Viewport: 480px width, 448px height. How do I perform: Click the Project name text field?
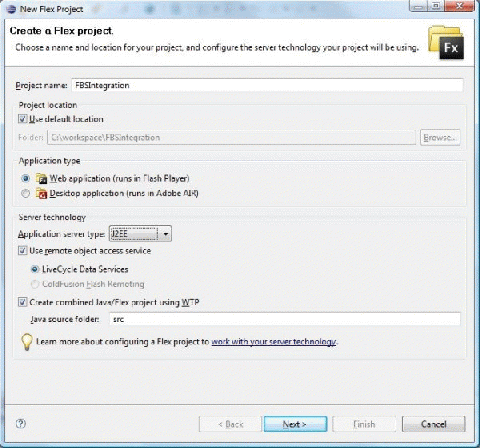tap(267, 85)
